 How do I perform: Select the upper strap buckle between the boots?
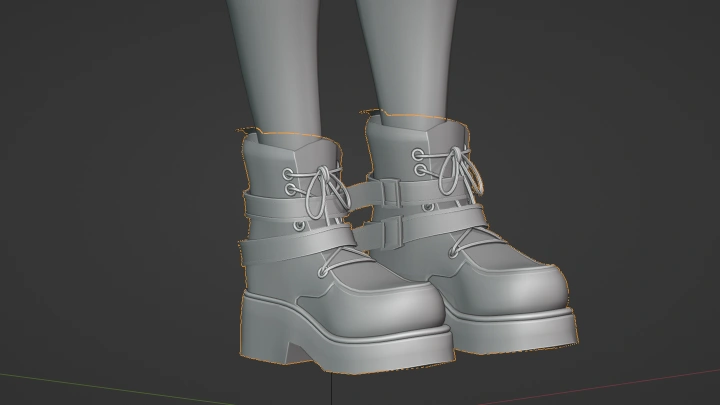click(x=388, y=191)
